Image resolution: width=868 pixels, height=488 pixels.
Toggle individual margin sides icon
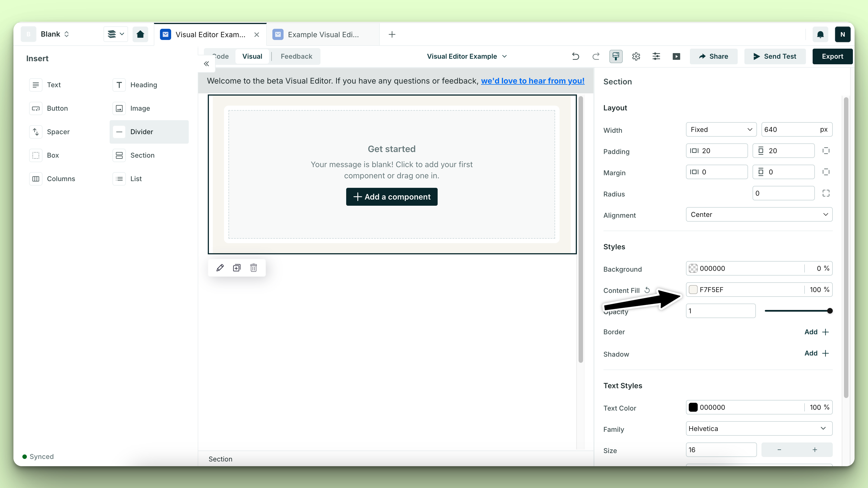[x=825, y=172]
